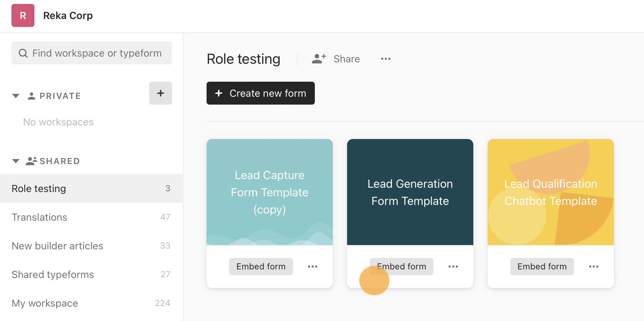Image resolution: width=644 pixels, height=321 pixels.
Task: Open Role testing workspace more options menu
Action: tap(385, 59)
